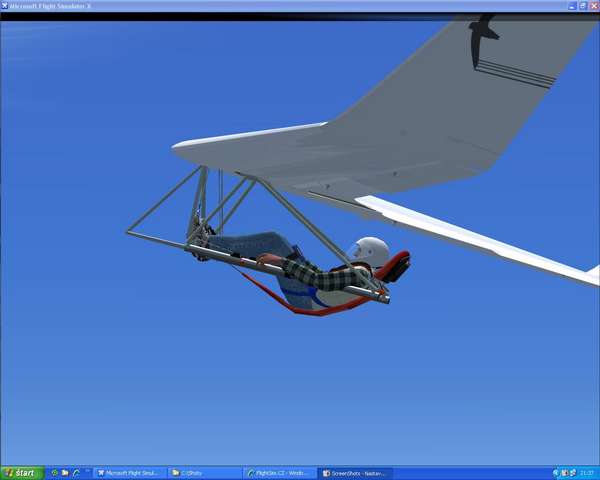Click the middle system tray icon

[565, 473]
